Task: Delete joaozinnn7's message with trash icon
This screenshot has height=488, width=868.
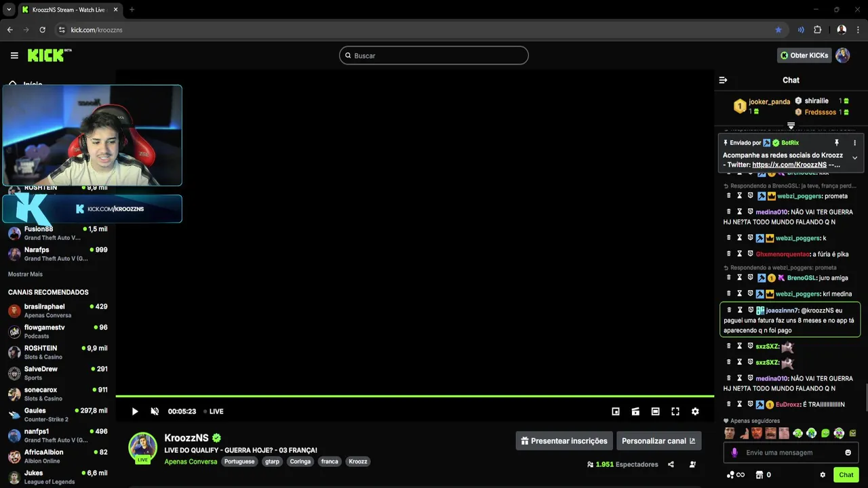Action: coord(729,310)
